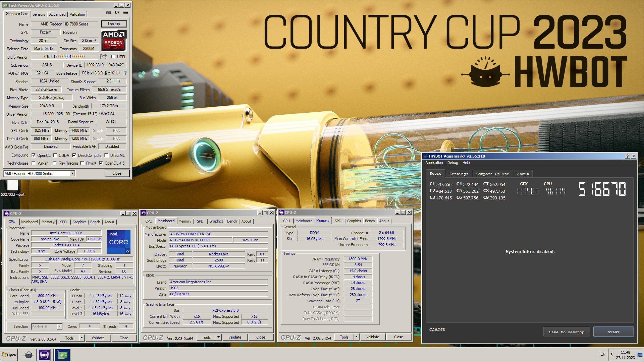
Task: Take a GPU-Z screenshot with camera icon
Action: point(108,13)
